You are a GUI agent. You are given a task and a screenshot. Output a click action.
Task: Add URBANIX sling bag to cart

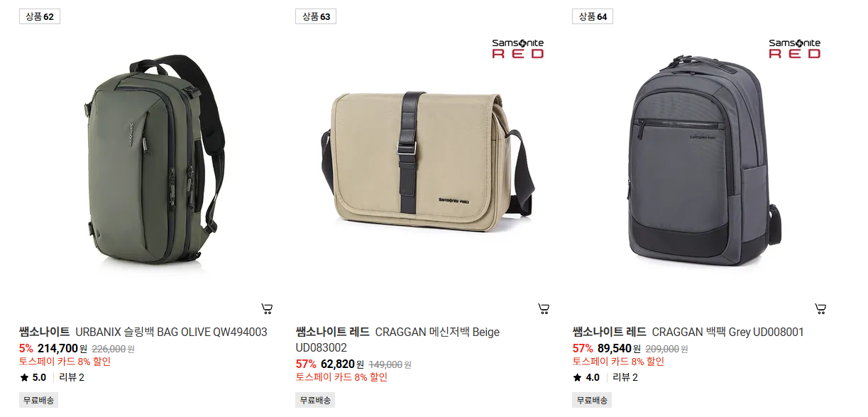[x=267, y=308]
